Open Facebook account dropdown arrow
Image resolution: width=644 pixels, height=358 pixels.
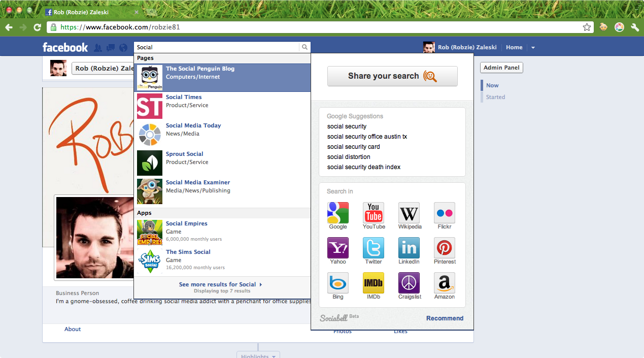click(533, 48)
